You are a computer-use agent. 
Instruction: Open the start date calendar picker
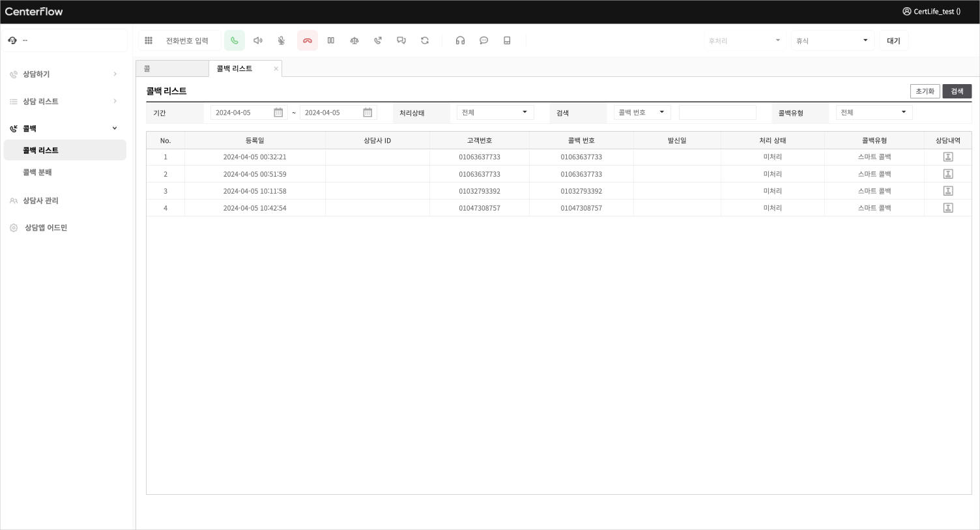[x=278, y=113]
